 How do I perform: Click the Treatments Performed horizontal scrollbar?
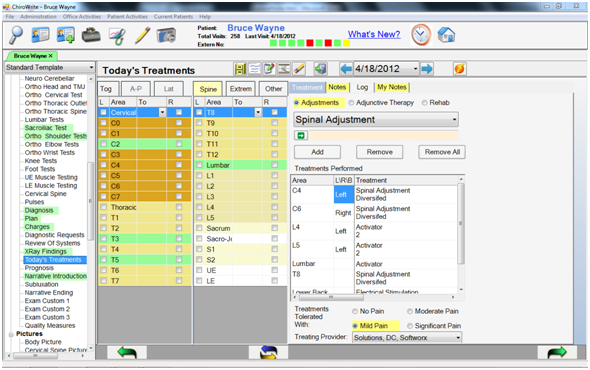click(x=374, y=297)
